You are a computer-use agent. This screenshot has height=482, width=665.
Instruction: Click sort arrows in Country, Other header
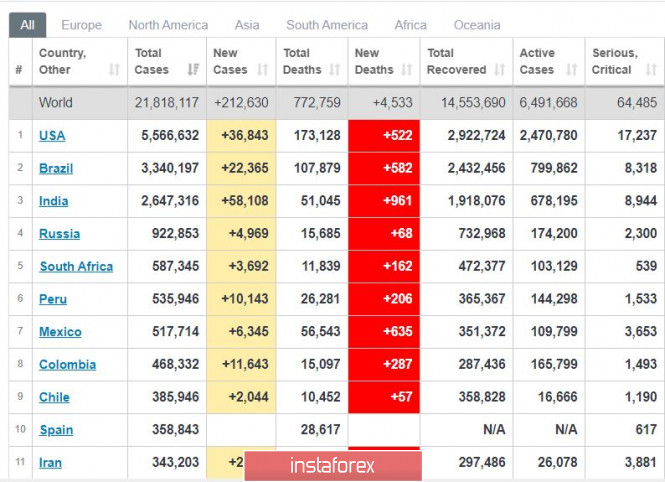click(113, 70)
